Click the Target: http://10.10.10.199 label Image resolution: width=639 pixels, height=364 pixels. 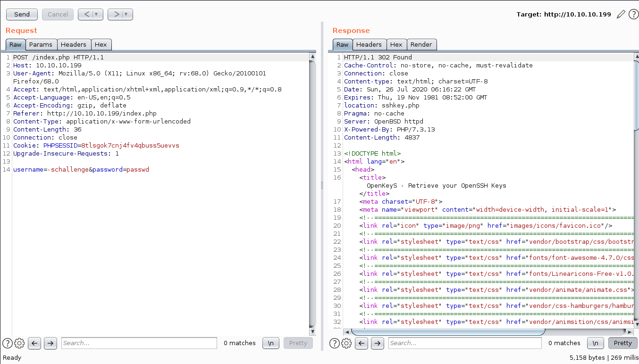564,14
